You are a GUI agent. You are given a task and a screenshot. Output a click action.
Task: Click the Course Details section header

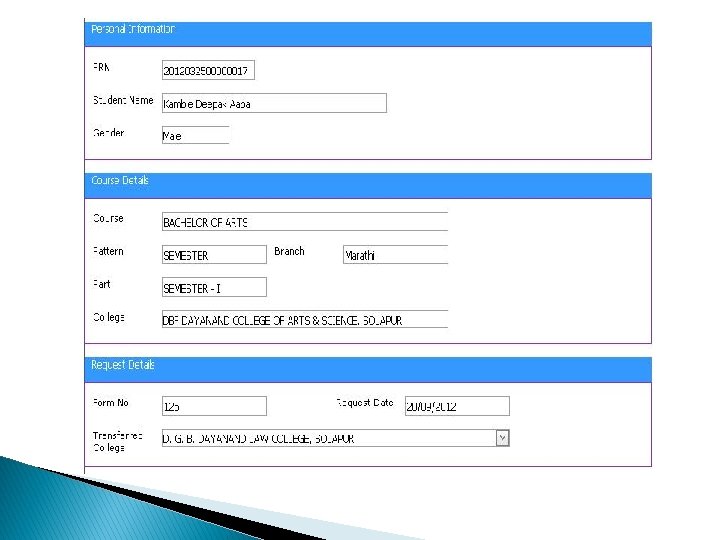(x=368, y=186)
